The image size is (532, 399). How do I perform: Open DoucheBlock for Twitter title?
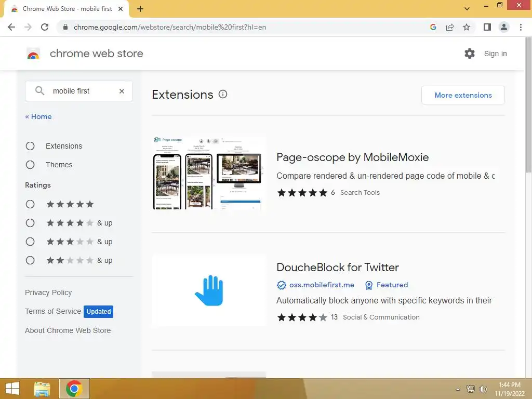click(x=338, y=267)
